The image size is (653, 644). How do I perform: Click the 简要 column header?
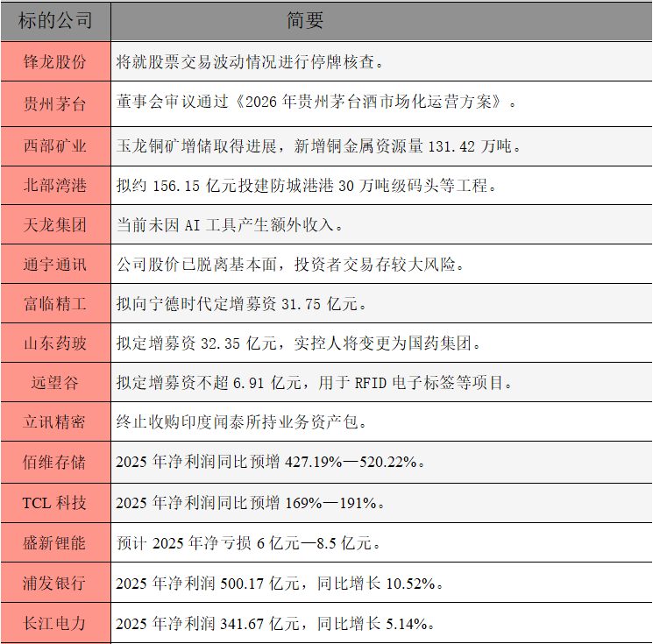tap(305, 20)
